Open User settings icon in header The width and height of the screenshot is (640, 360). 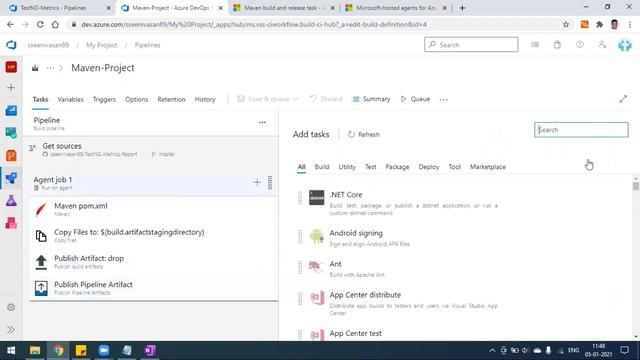tap(602, 44)
